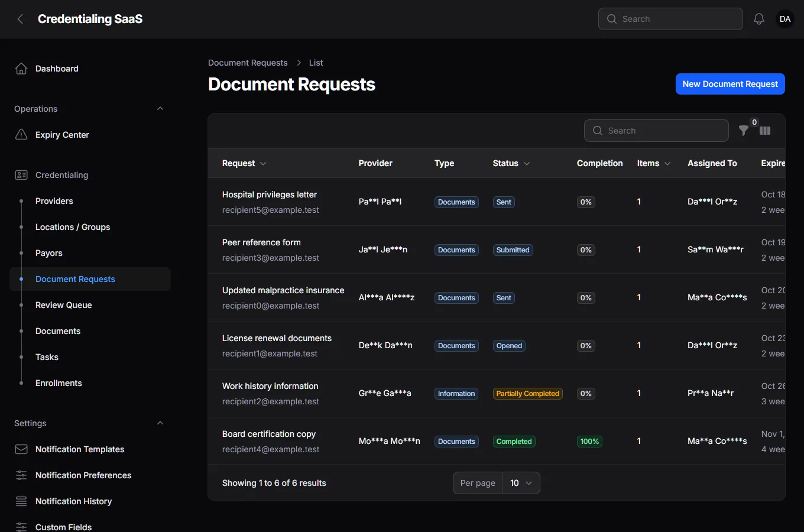Click the Custom Fields icon
The width and height of the screenshot is (804, 532).
click(x=21, y=527)
